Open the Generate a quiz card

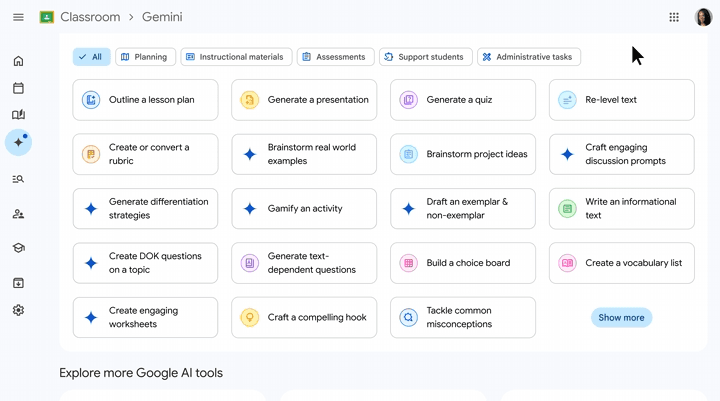[x=463, y=100]
